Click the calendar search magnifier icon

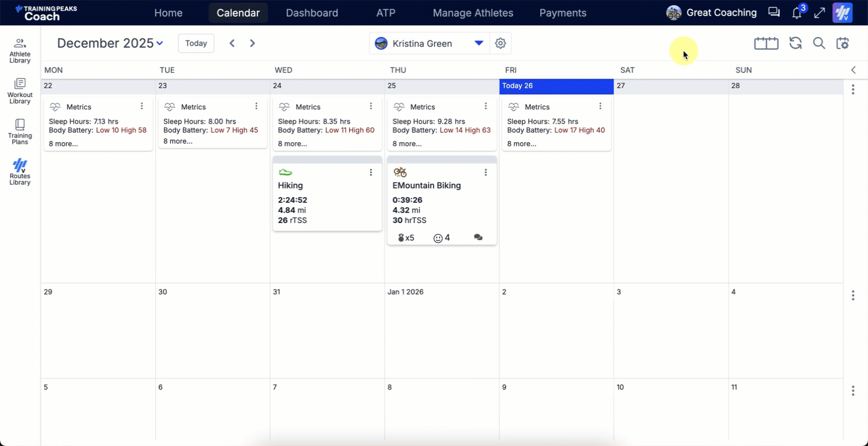point(819,43)
